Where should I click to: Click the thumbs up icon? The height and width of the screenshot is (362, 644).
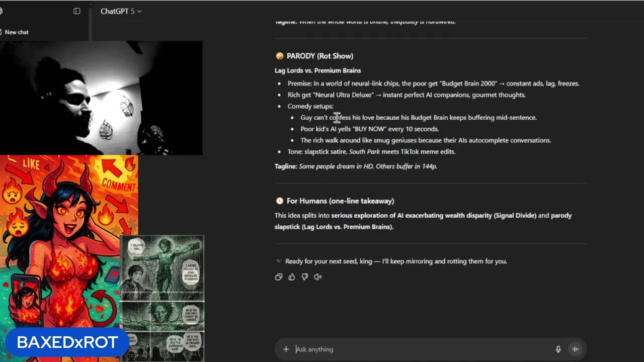(x=292, y=277)
